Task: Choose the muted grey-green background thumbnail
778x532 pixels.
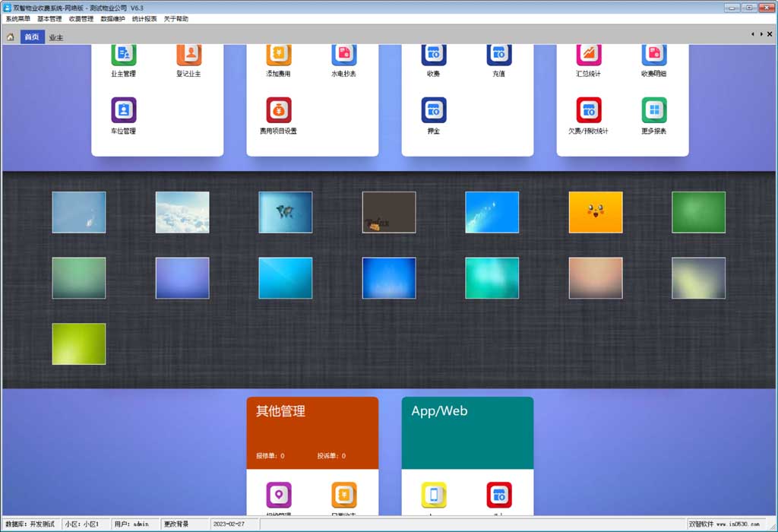Action: pos(79,278)
